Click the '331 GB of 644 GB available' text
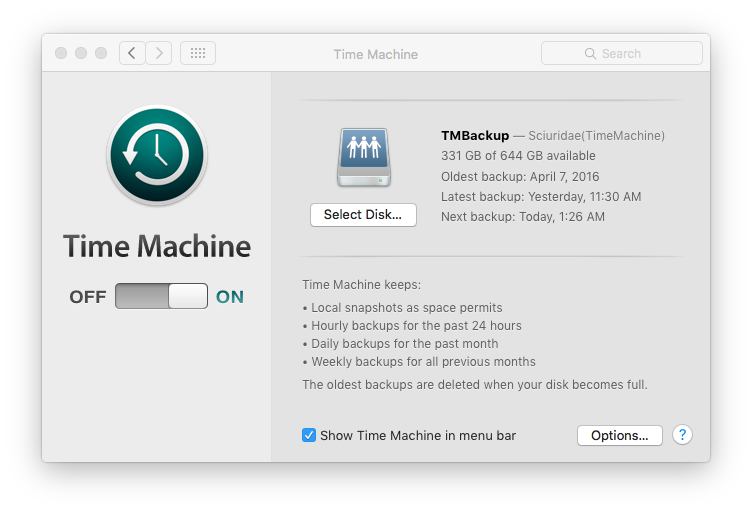 [x=518, y=156]
